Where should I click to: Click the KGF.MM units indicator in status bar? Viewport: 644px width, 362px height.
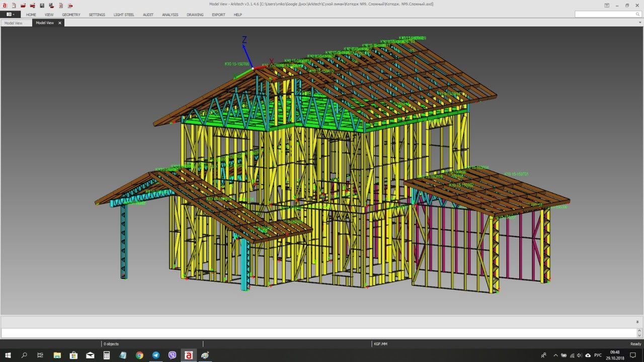(x=380, y=344)
